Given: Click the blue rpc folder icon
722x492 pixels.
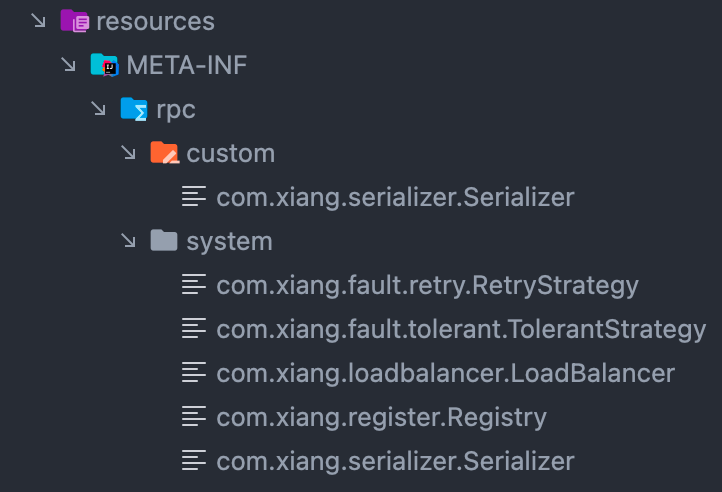Looking at the screenshot, I should tap(134, 109).
